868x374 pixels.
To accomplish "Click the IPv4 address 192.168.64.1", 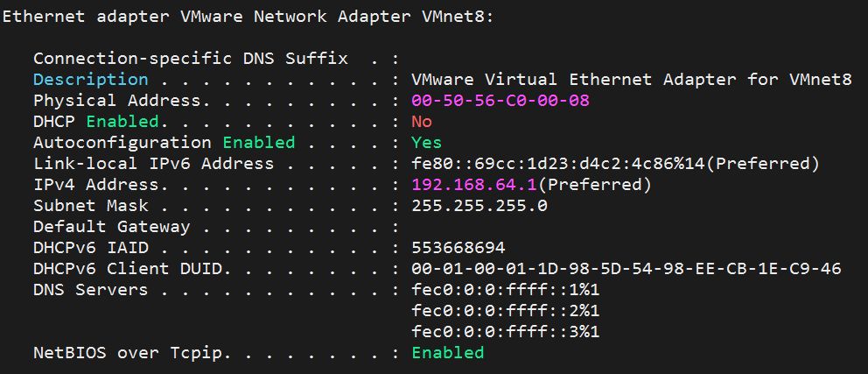I will (x=474, y=185).
